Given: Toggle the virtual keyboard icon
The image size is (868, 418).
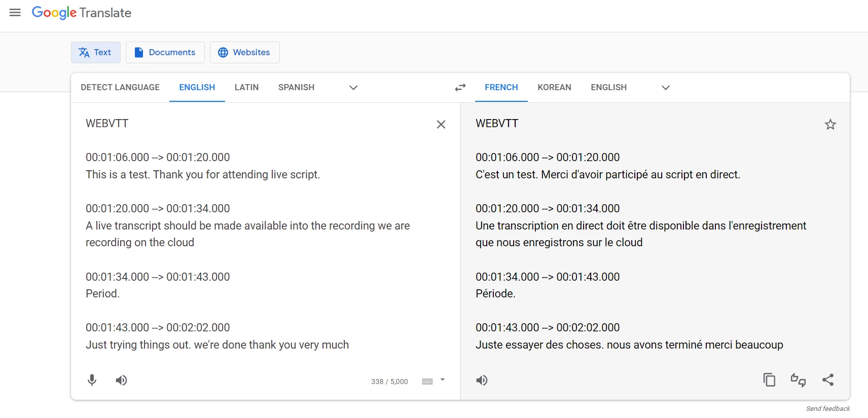Looking at the screenshot, I should tap(427, 382).
